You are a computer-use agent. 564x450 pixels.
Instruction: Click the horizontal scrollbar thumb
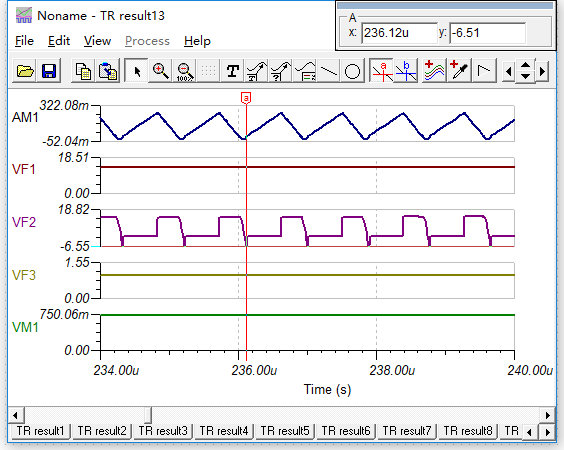pos(148,415)
